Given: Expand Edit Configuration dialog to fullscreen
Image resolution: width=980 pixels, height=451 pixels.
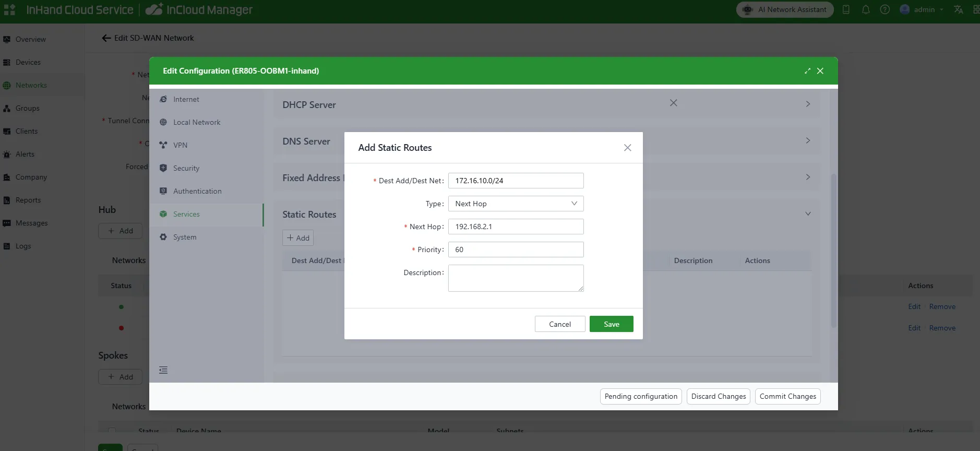Looking at the screenshot, I should 808,71.
